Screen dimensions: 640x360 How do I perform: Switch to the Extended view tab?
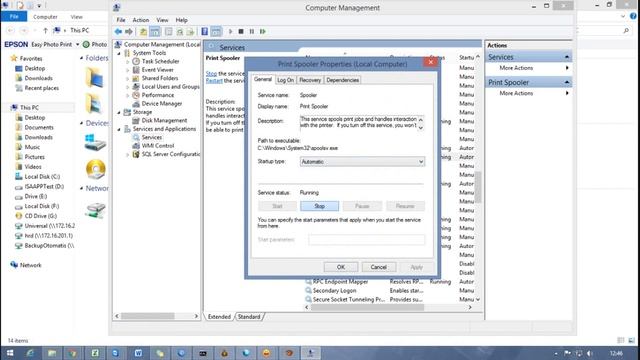[x=219, y=317]
